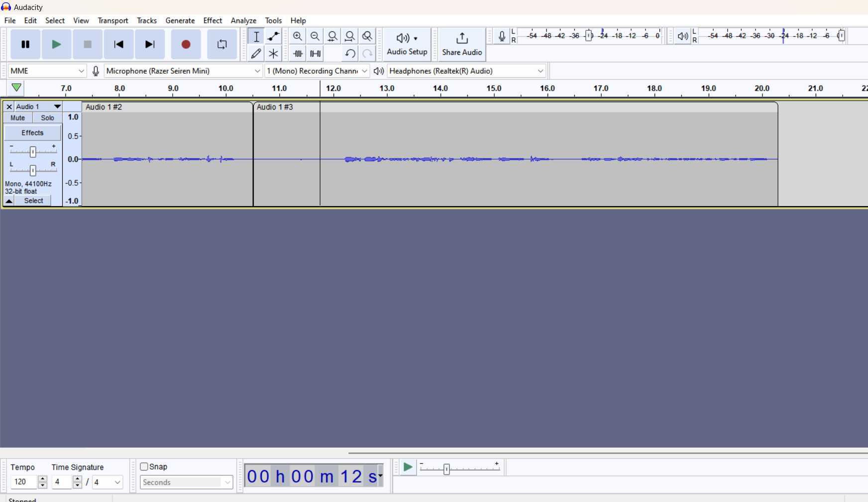Open the Effect menu

(x=213, y=20)
